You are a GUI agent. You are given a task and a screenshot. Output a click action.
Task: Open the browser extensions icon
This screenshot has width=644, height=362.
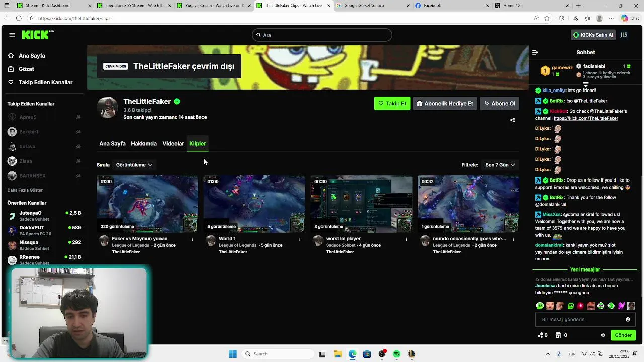tap(561, 18)
